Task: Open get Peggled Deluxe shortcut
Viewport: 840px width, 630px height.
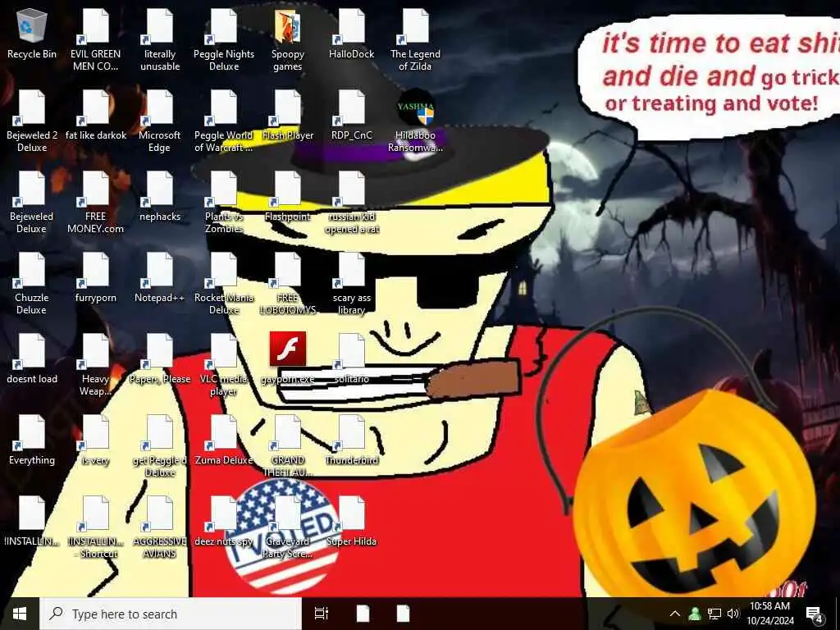Action: click(x=160, y=447)
